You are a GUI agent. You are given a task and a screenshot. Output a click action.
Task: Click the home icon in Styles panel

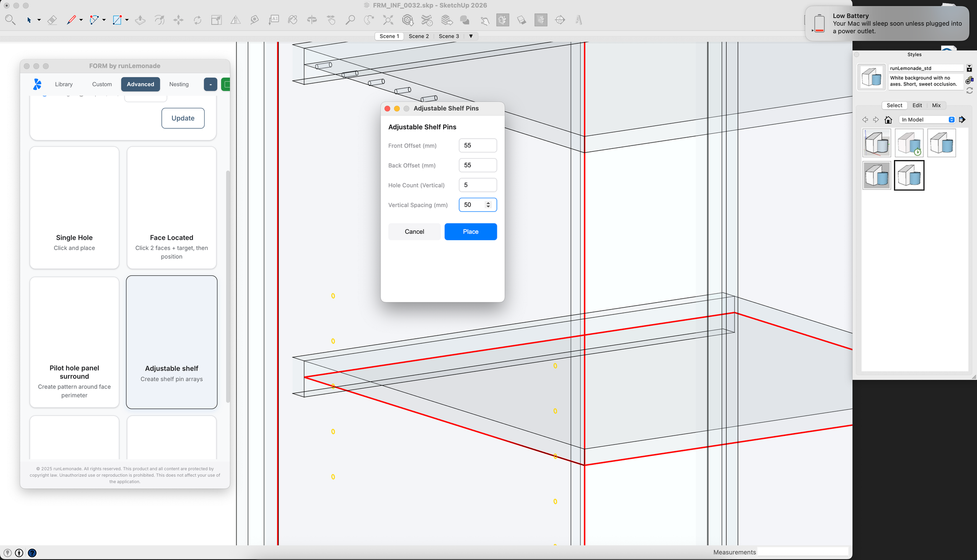tap(888, 120)
